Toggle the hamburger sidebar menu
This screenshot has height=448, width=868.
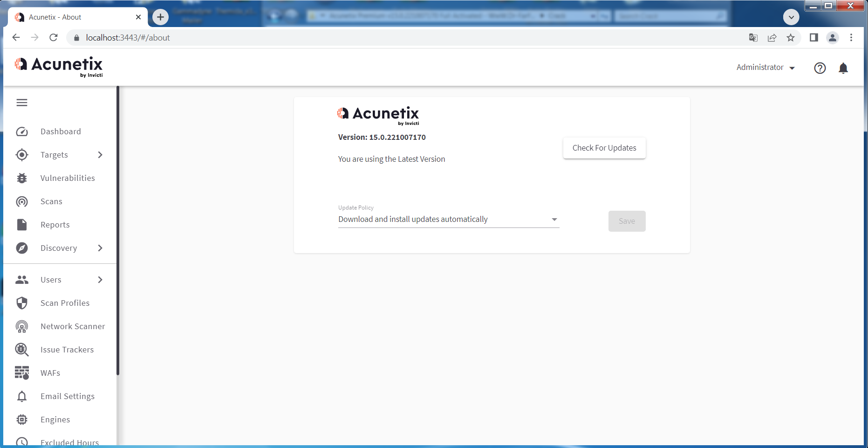[x=22, y=103]
